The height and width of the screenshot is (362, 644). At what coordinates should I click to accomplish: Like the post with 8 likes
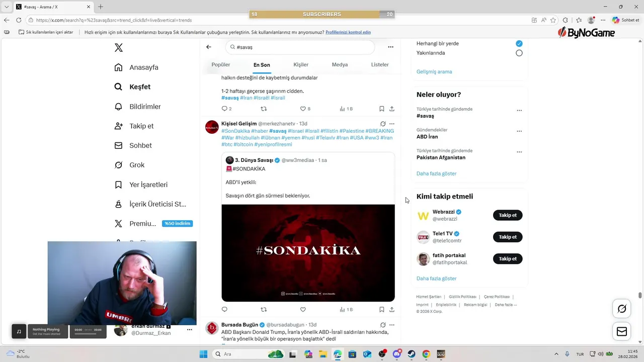coord(305,109)
